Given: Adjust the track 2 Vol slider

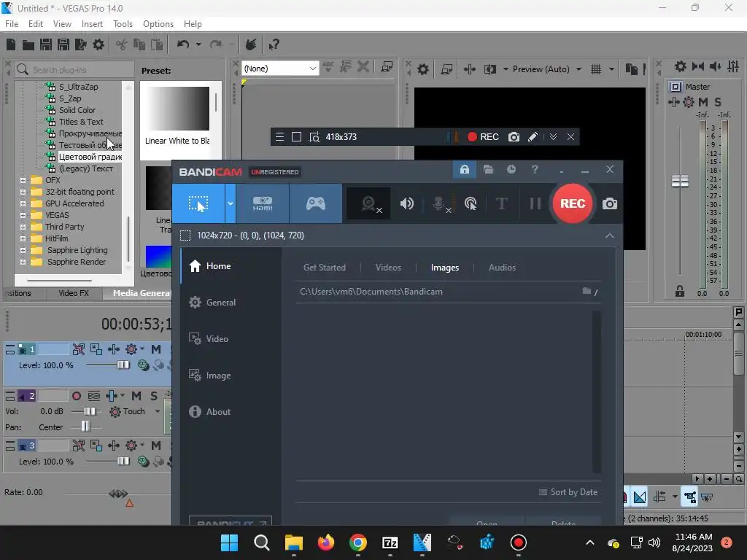Looking at the screenshot, I should (89, 411).
